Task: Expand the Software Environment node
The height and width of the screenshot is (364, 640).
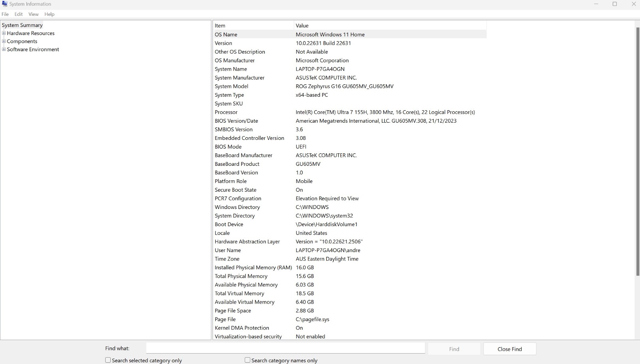Action: tap(4, 49)
